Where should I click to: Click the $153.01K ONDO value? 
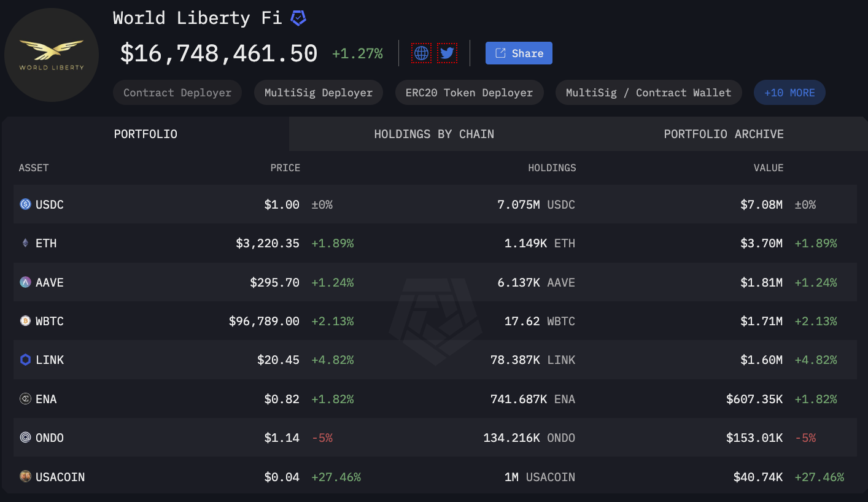tap(754, 438)
